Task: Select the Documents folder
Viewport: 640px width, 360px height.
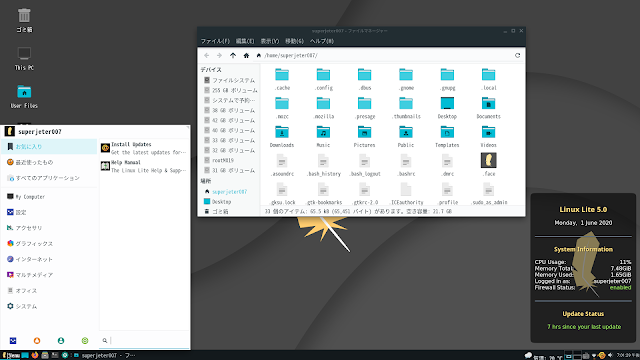Action: pyautogui.click(x=489, y=108)
